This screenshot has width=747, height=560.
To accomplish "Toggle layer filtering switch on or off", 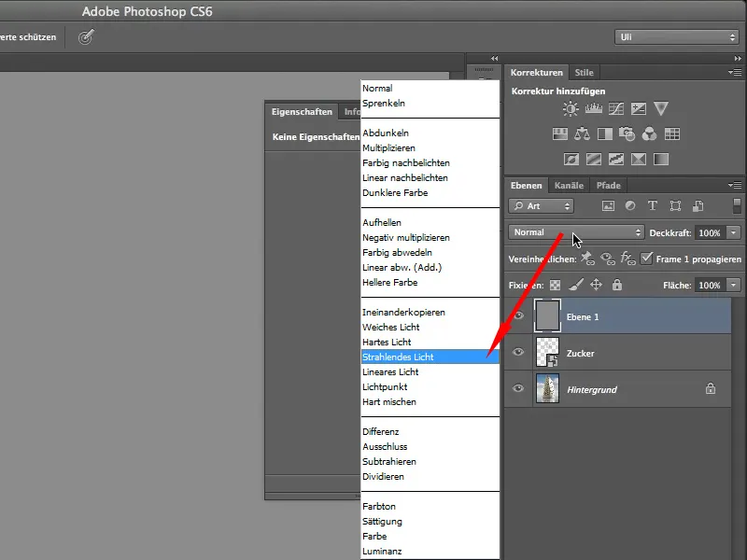I will pyautogui.click(x=737, y=205).
